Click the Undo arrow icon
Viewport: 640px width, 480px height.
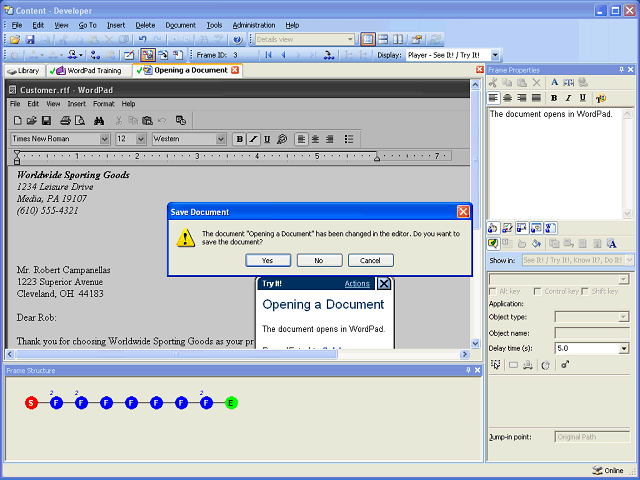tap(142, 40)
